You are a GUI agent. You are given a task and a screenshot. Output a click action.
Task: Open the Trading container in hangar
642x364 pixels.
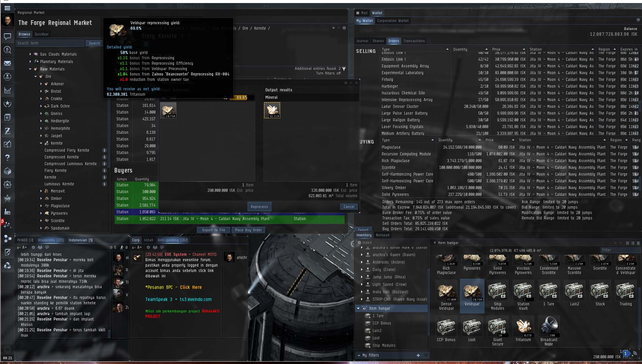point(626,294)
